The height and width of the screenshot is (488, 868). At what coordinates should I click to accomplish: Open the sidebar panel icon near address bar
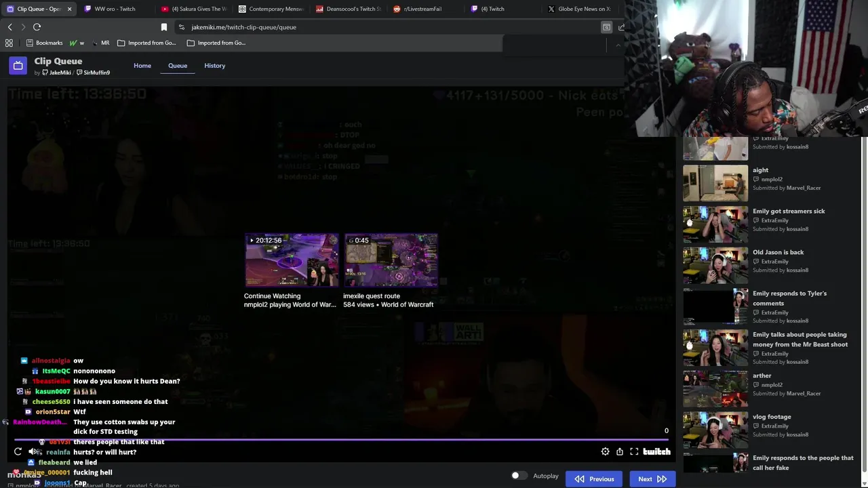coord(606,27)
